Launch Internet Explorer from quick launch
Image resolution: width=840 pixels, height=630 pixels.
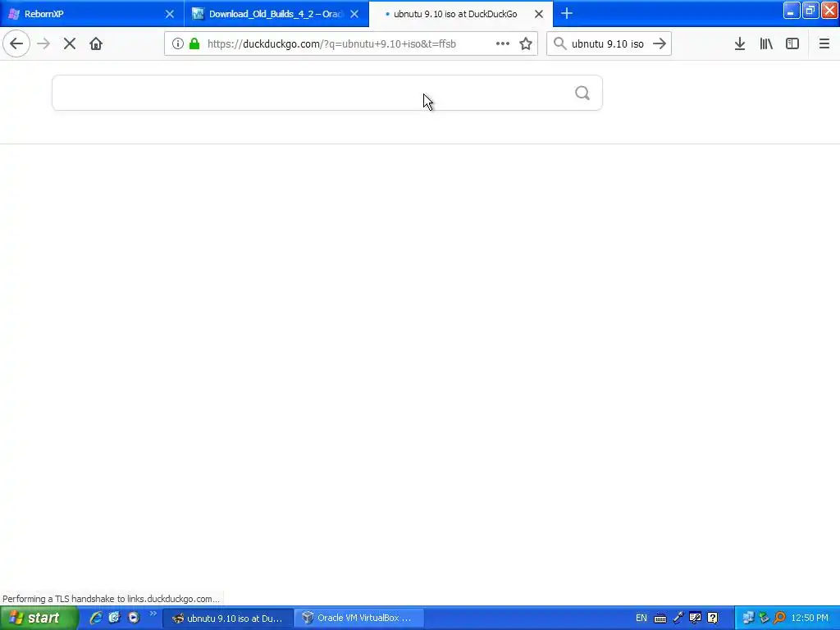click(x=95, y=618)
